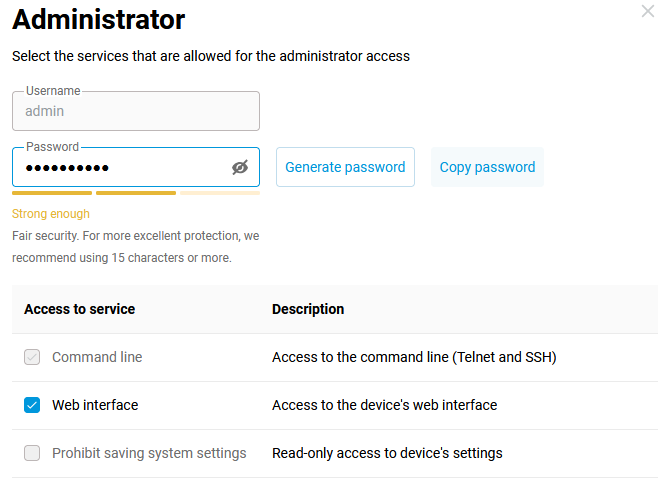
Task: Click the Generate password button
Action: coord(345,167)
